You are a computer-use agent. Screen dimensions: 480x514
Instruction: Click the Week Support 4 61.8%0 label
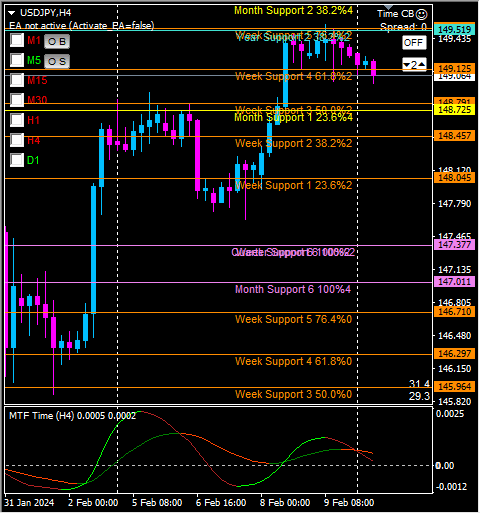(x=293, y=361)
